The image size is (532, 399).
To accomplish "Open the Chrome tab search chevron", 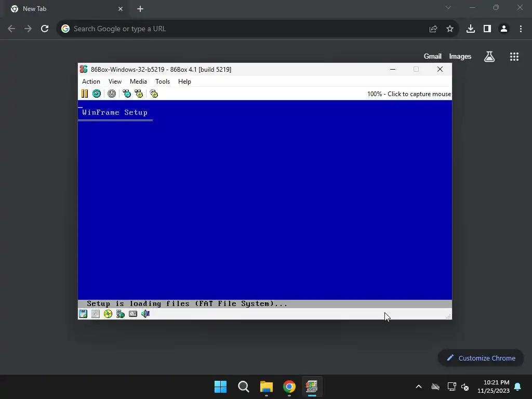I will click(448, 7).
